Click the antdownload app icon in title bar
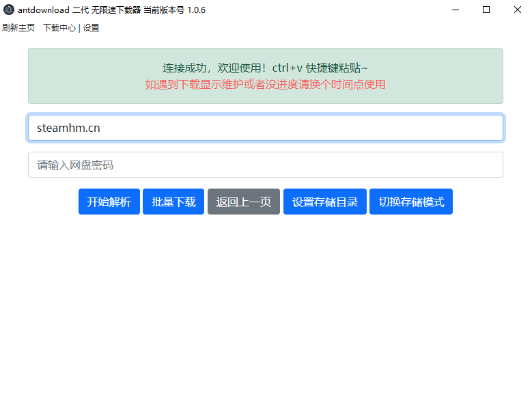Screen dimensions: 532x399 (x=9, y=10)
